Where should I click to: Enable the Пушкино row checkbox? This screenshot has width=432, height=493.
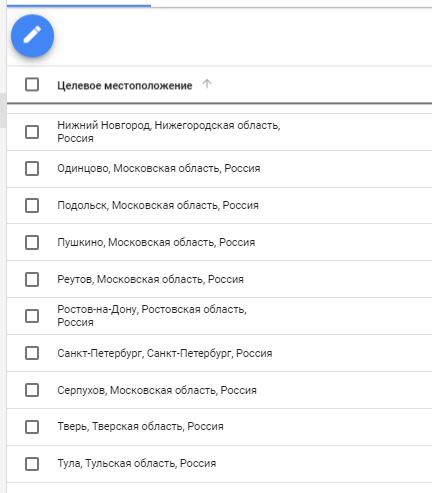[32, 242]
